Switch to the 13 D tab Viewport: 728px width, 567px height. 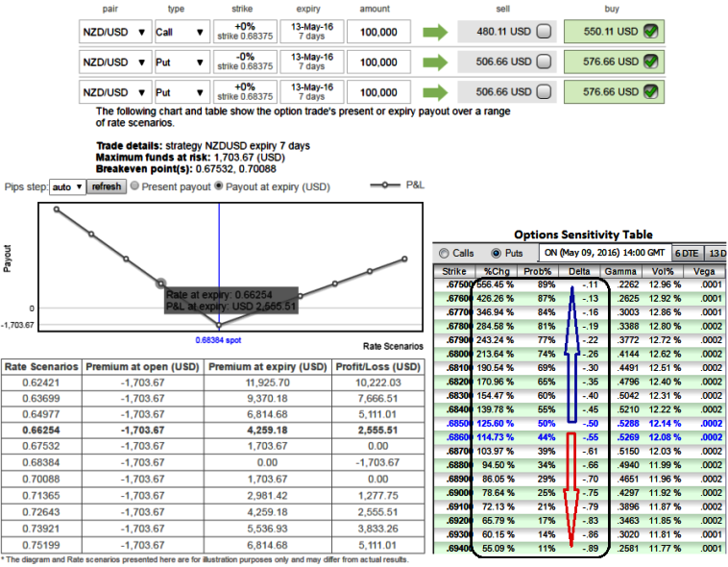click(716, 254)
